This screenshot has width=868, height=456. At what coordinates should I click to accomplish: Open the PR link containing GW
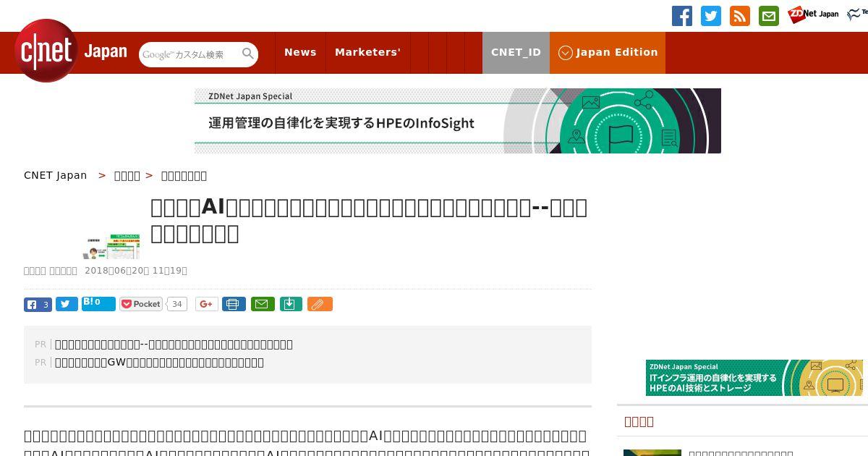point(159,362)
